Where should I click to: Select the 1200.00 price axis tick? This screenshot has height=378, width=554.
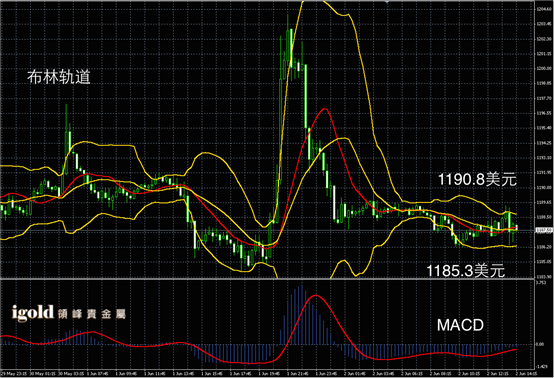(x=544, y=68)
